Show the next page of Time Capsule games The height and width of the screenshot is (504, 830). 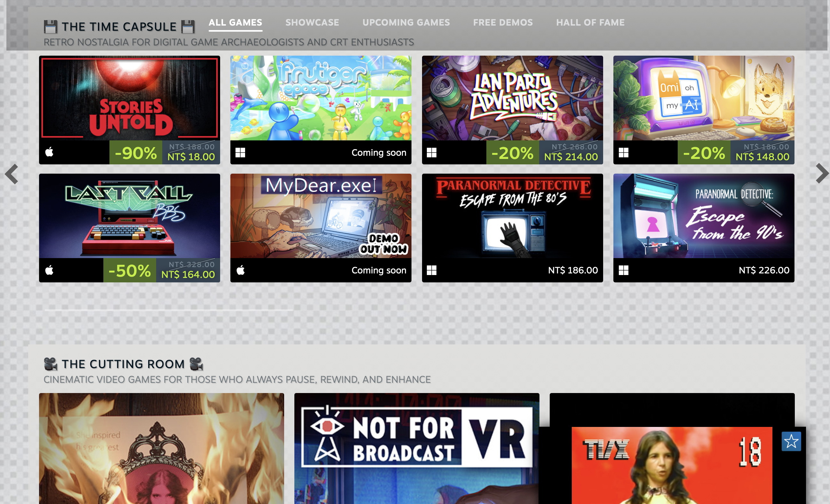tap(822, 173)
